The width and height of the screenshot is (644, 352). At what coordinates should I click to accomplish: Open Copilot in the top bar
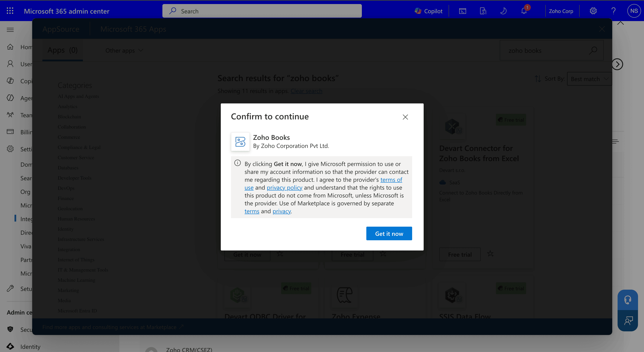point(429,11)
